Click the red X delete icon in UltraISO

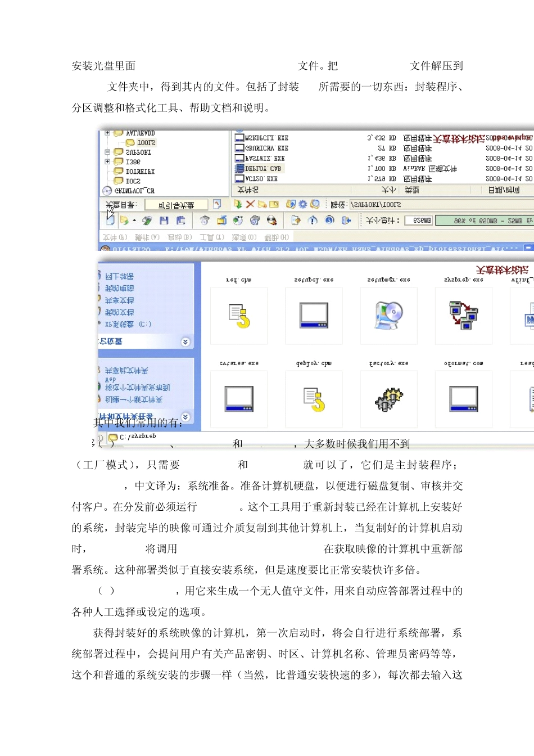(x=250, y=204)
